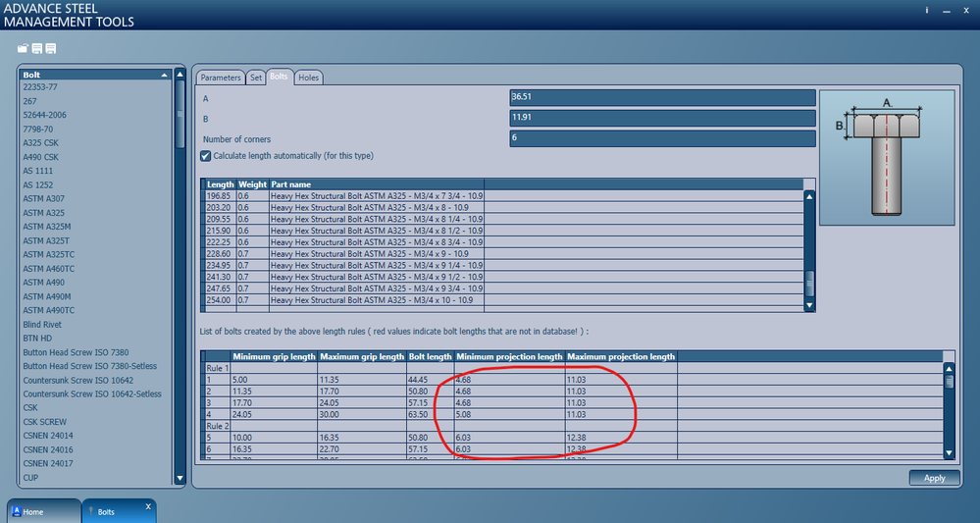Viewport: 980px width, 523px height.
Task: Toggle Calculate length automatically checkbox
Action: (206, 156)
